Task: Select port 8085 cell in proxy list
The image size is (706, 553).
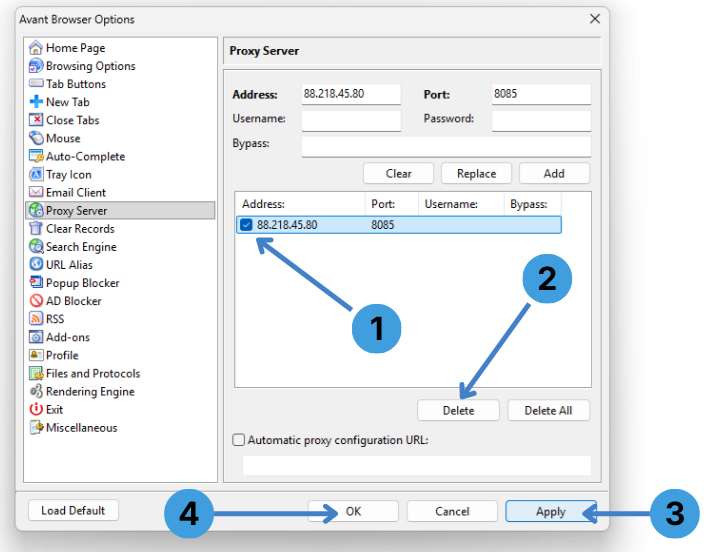Action: tap(383, 225)
